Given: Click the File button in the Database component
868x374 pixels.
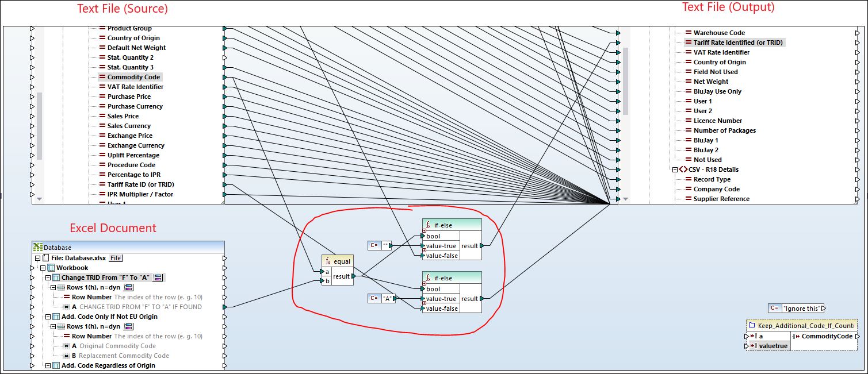Looking at the screenshot, I should [x=116, y=258].
